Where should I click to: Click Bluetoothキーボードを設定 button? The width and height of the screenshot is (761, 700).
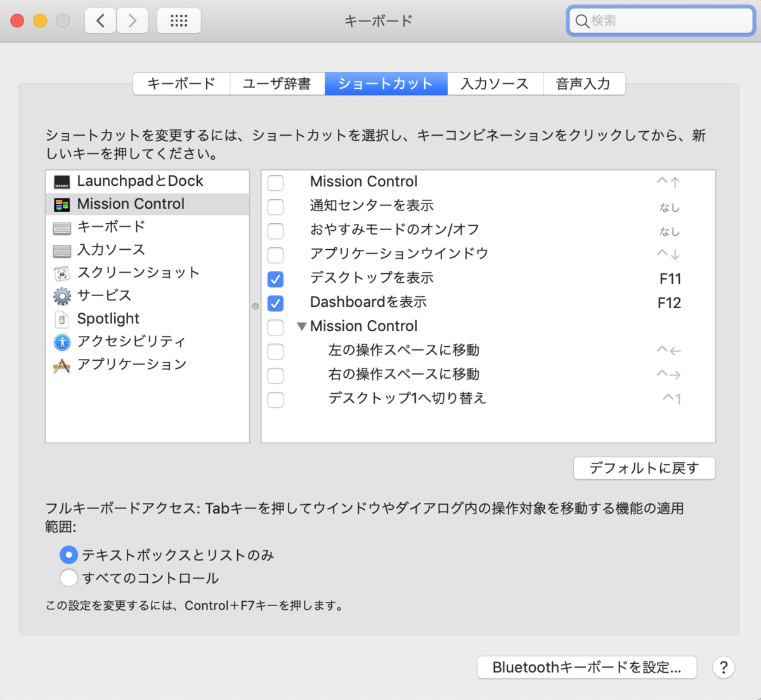[587, 667]
